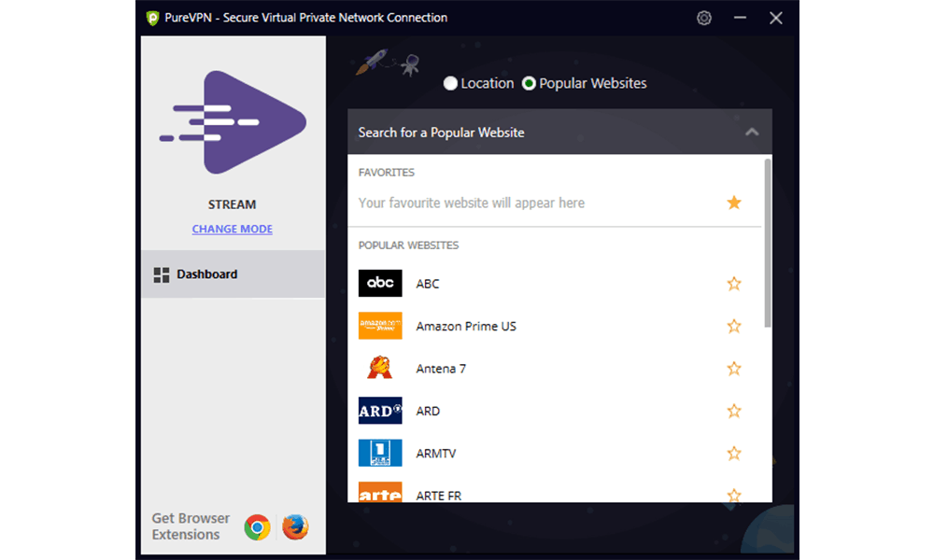Star Antena 7 as a favorite

click(x=734, y=369)
